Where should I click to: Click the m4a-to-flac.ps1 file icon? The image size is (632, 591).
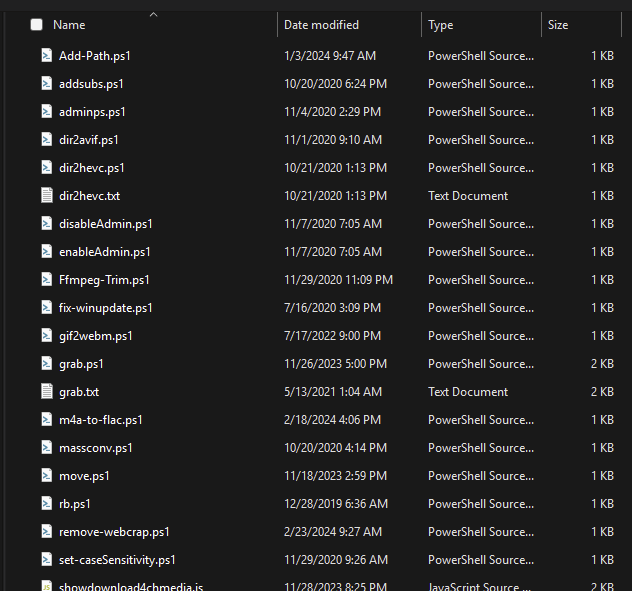(47, 420)
